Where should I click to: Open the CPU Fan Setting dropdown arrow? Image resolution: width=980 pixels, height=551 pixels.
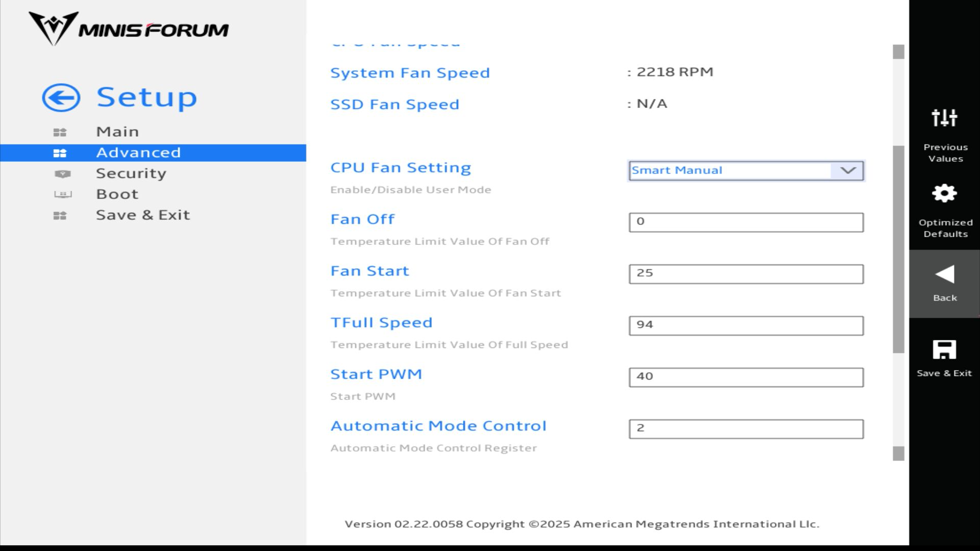tap(848, 170)
